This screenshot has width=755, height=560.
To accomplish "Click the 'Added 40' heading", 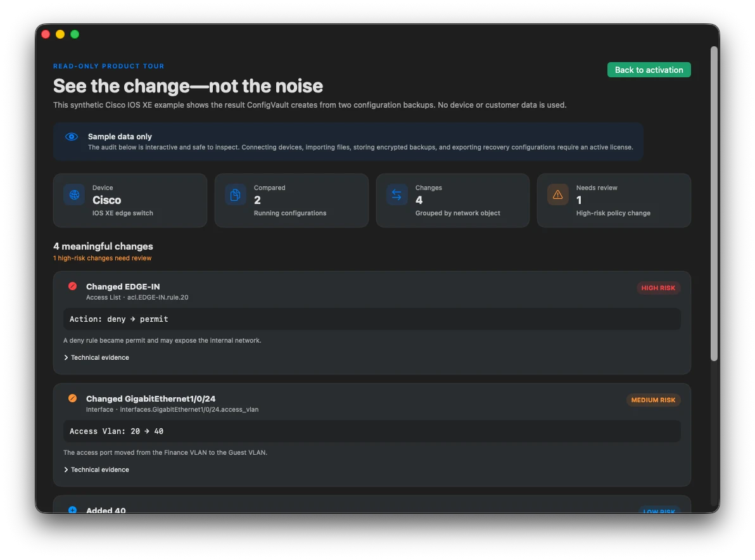I will click(106, 510).
